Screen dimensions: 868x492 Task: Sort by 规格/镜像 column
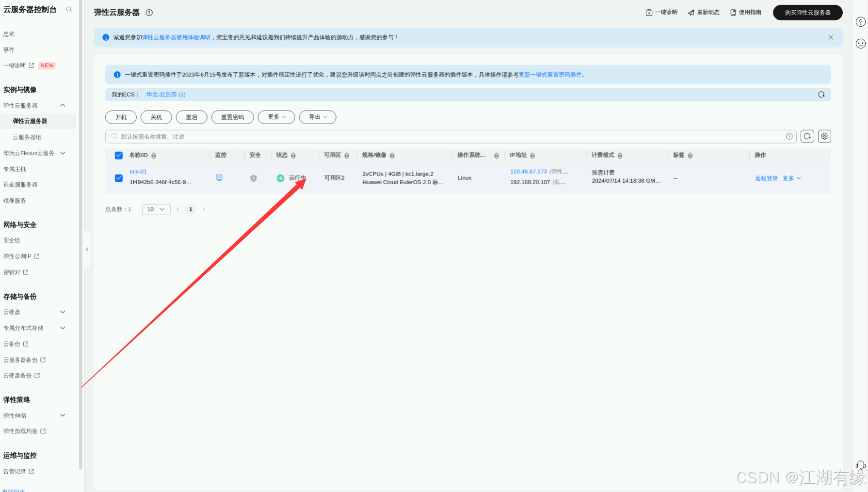(392, 156)
